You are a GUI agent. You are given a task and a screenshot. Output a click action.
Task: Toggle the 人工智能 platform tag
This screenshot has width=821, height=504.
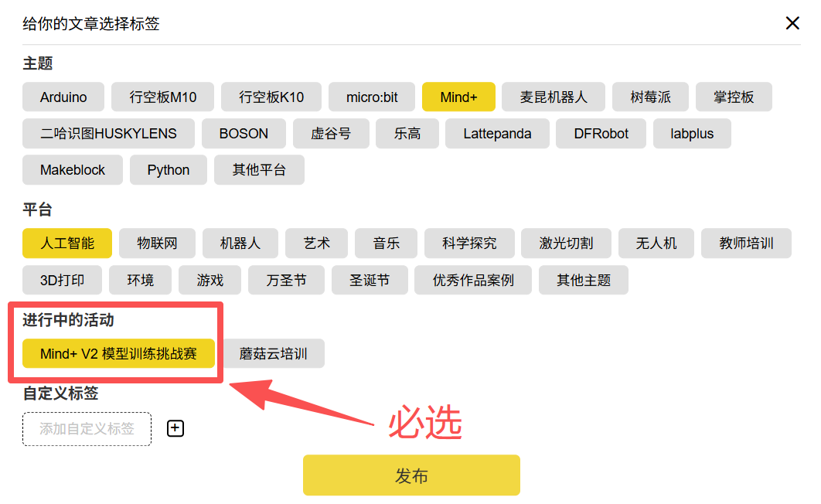[67, 243]
